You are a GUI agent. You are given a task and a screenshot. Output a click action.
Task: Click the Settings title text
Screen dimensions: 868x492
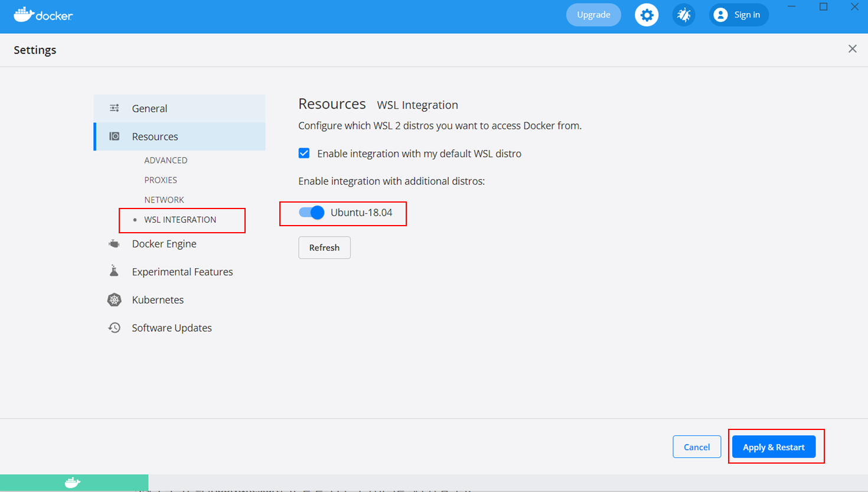click(x=35, y=50)
